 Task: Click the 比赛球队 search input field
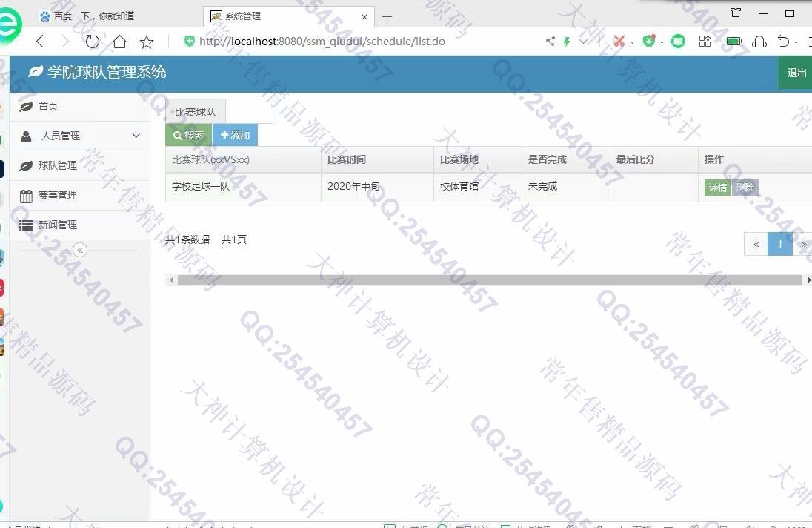(249, 111)
